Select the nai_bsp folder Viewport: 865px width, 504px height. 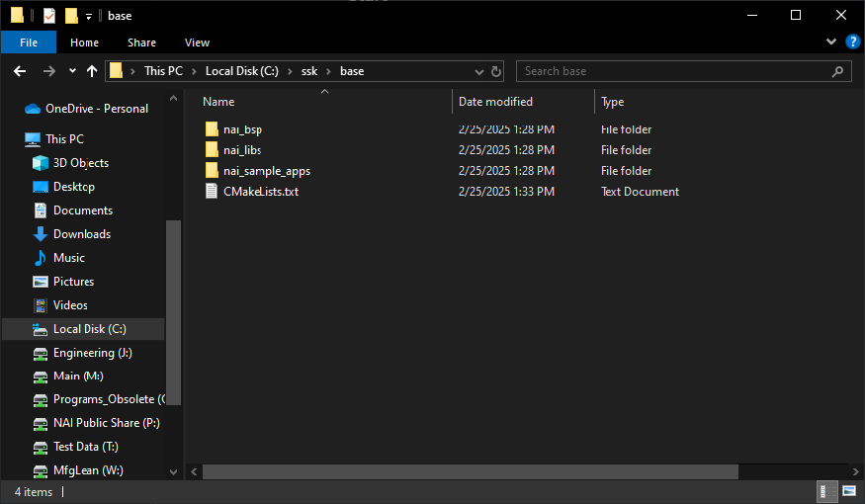(242, 129)
